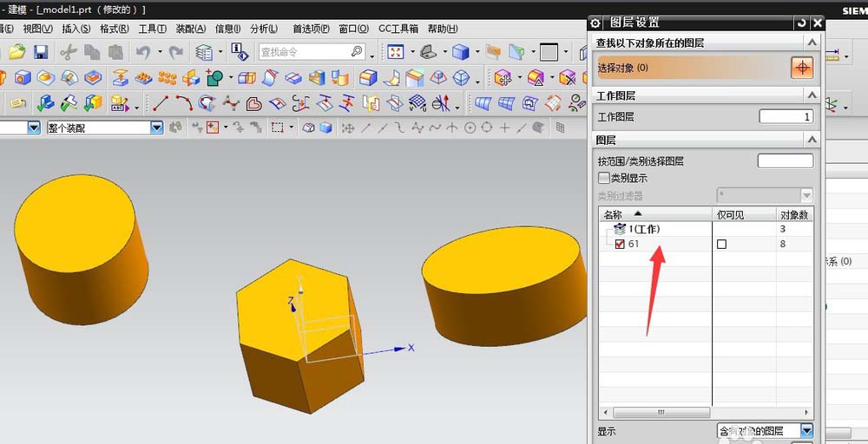The image size is (868, 444).
Task: Click the 对象数 column header
Action: pyautogui.click(x=794, y=214)
